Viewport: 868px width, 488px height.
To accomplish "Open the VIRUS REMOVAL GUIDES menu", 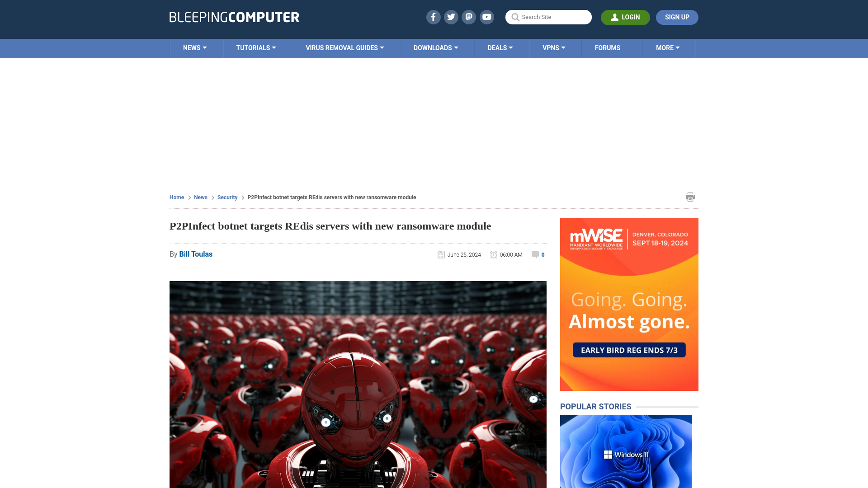I will [x=344, y=48].
